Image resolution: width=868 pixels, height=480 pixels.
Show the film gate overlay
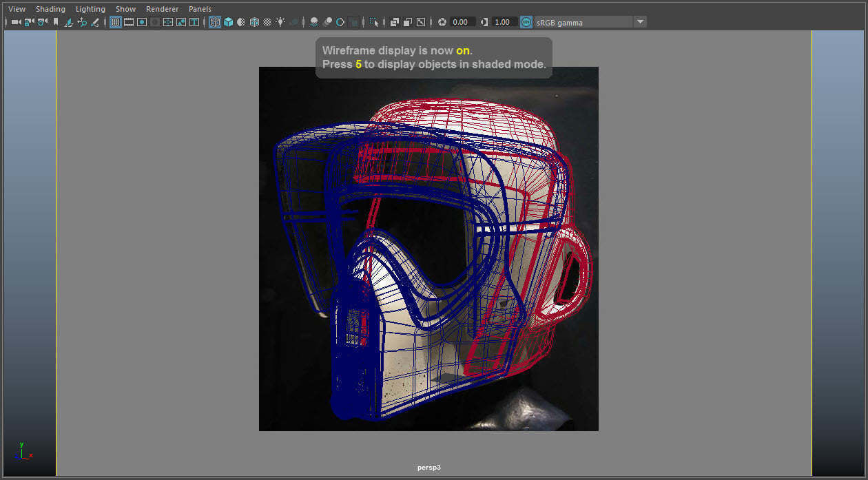(130, 21)
